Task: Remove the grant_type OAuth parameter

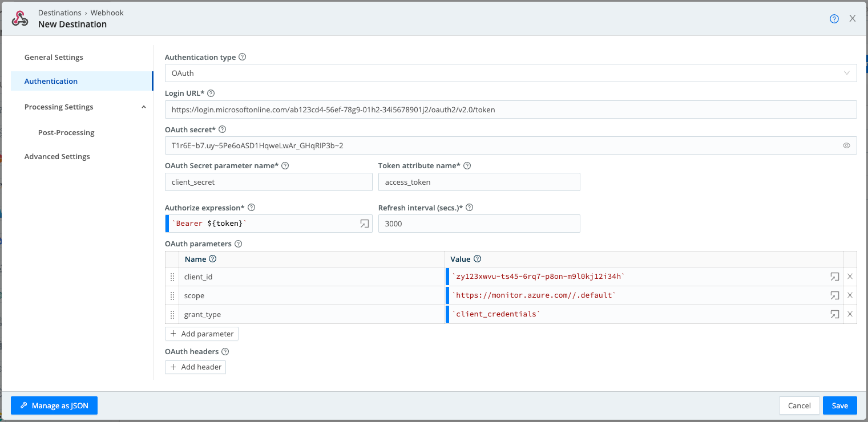Action: (850, 314)
